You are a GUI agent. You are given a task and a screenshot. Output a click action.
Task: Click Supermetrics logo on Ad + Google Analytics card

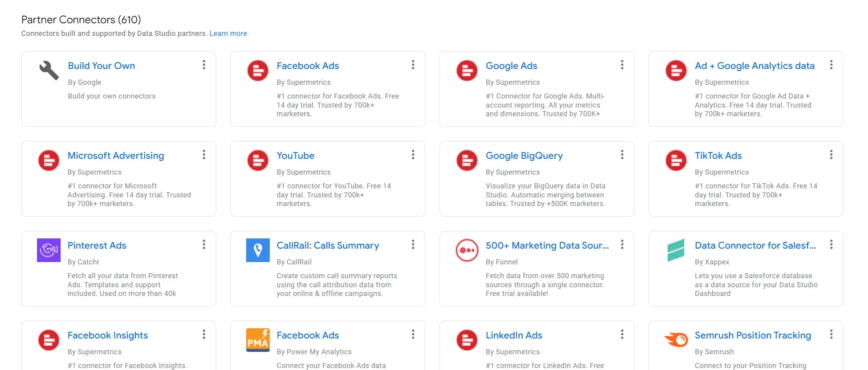click(x=676, y=71)
